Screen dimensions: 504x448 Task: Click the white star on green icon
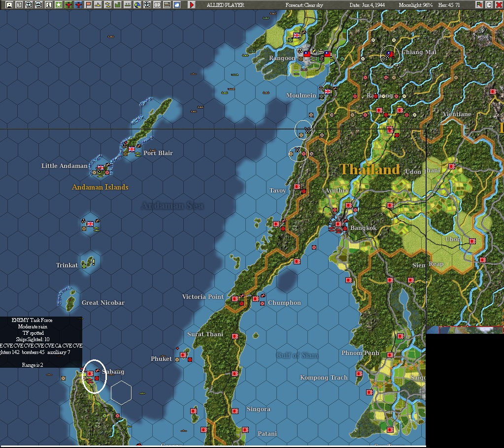pos(59,4)
